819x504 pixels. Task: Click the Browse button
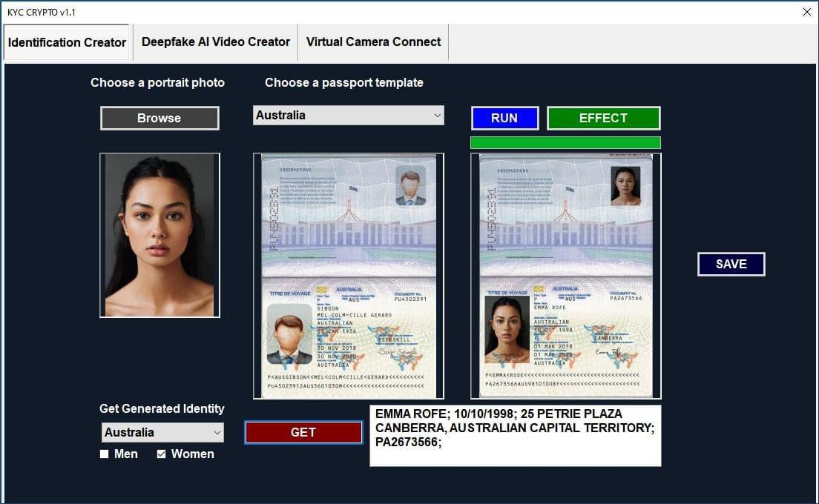pyautogui.click(x=159, y=119)
